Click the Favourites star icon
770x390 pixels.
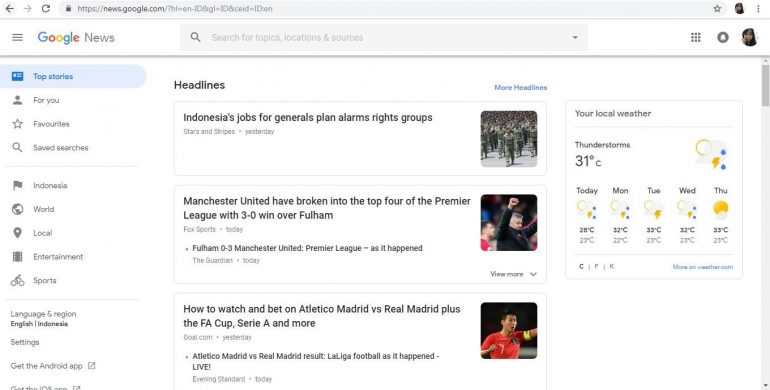tap(18, 124)
